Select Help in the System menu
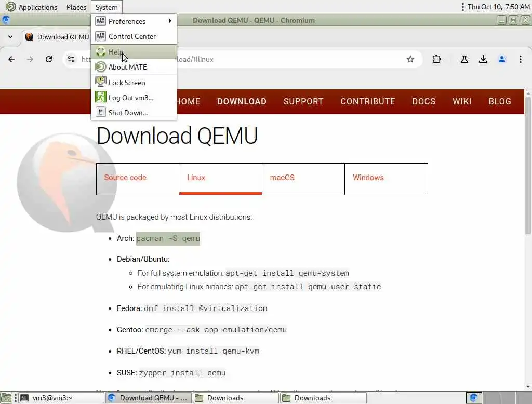This screenshot has width=532, height=404. tap(134, 52)
